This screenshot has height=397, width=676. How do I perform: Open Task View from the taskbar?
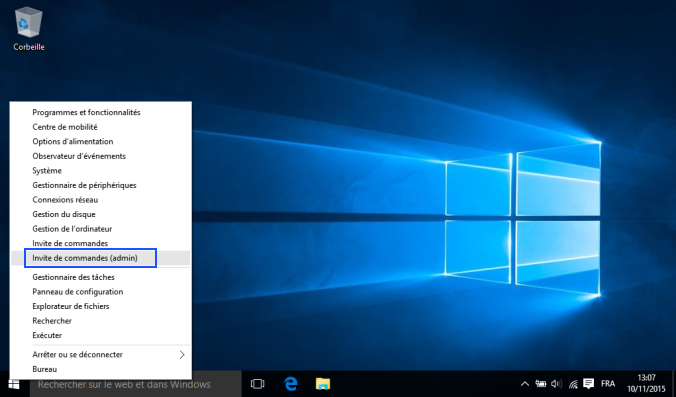click(x=257, y=384)
